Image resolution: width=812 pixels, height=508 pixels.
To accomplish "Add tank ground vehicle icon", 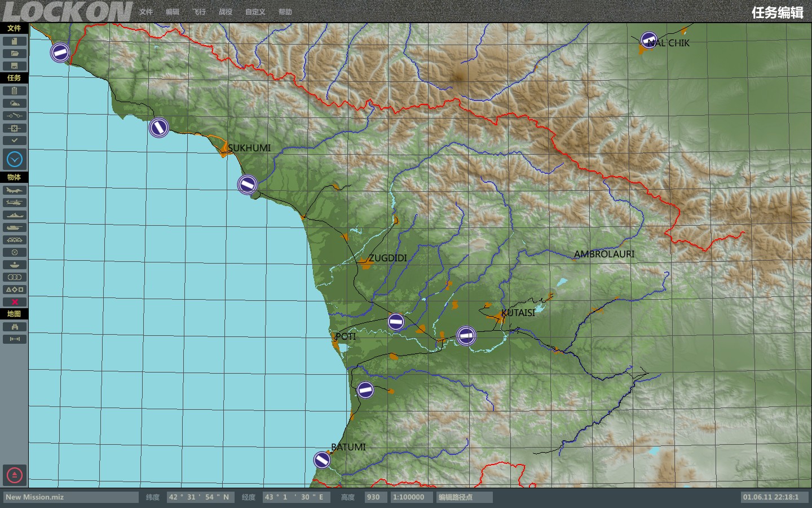I will pos(14,227).
